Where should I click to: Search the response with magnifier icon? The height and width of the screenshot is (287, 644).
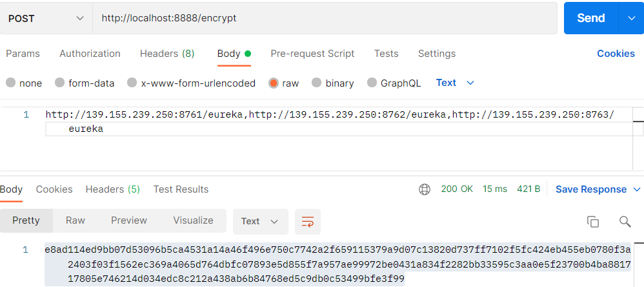(x=625, y=222)
